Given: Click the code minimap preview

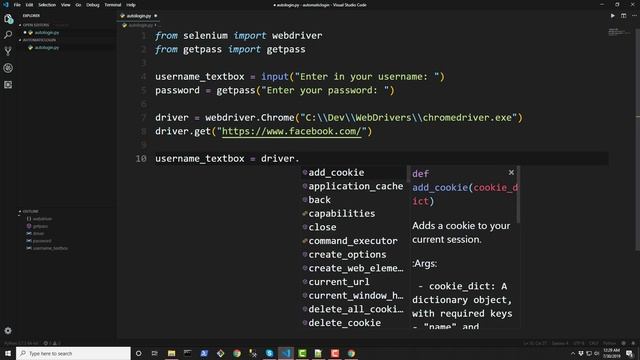Looking at the screenshot, I should pos(619,32).
